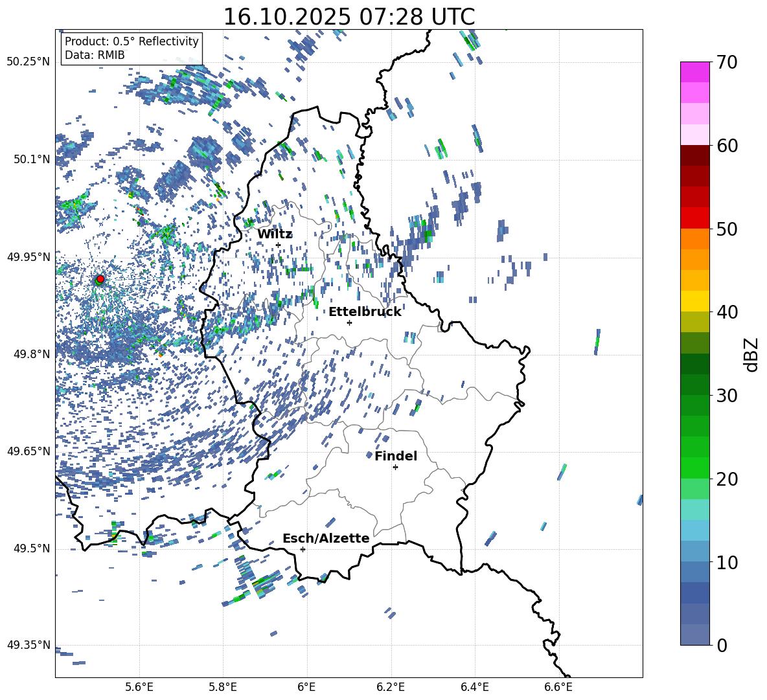
Task: Click the 70 colorbar tick label
Action: pos(727,63)
